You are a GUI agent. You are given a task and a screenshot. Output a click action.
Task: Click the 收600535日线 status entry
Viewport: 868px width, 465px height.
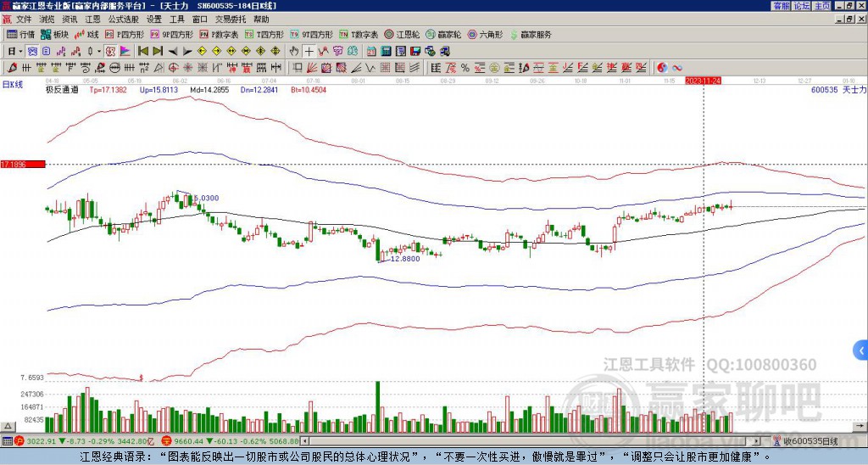tap(810, 441)
